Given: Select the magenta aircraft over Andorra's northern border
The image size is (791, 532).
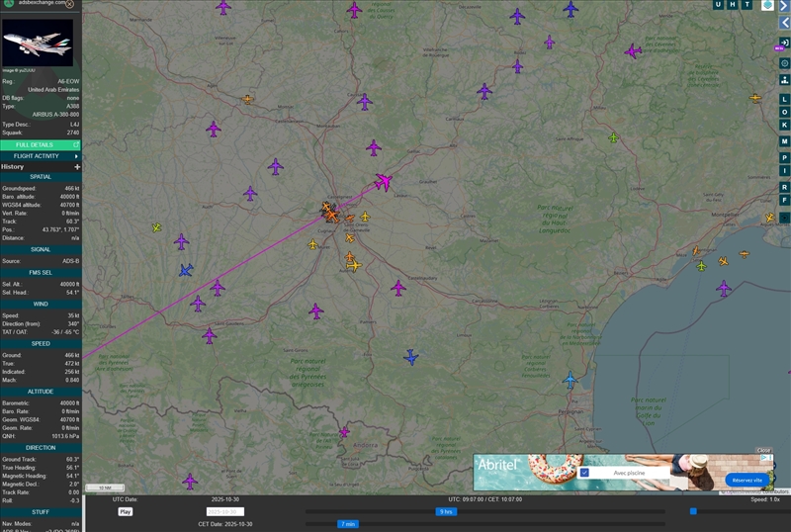Looking at the screenshot, I should click(344, 432).
